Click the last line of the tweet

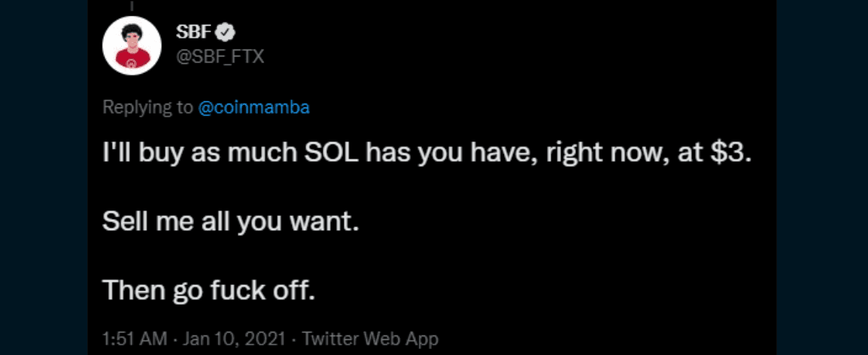pos(208,290)
